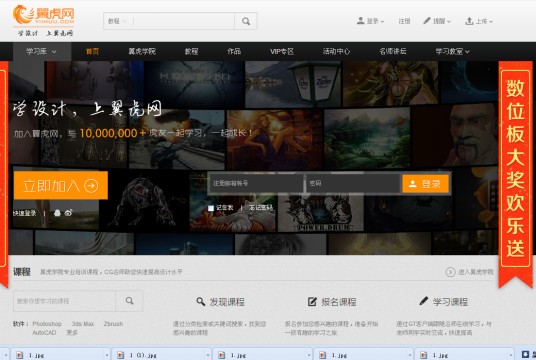Viewport: 536px width, 360px height.
Task: Select the Photoshop software link
Action: pyautogui.click(x=47, y=323)
